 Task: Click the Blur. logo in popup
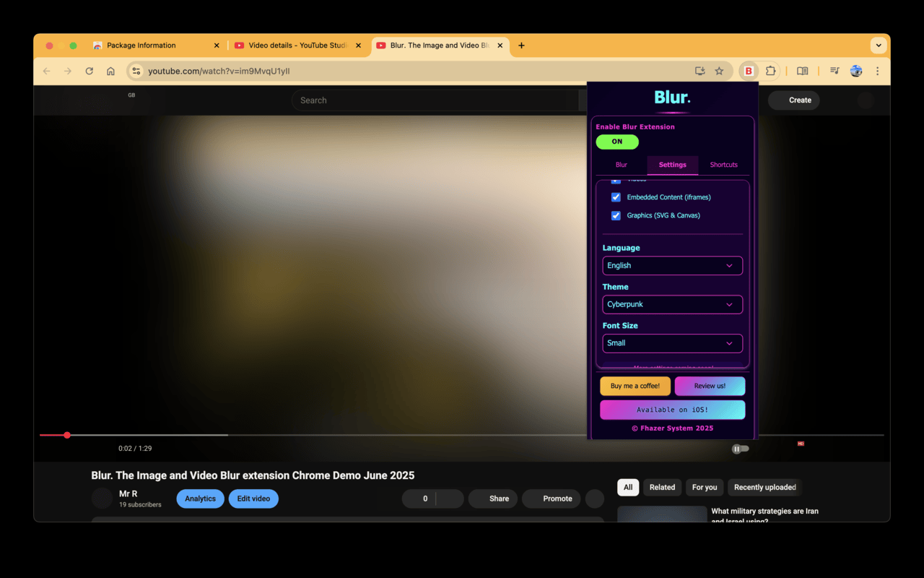click(x=673, y=97)
